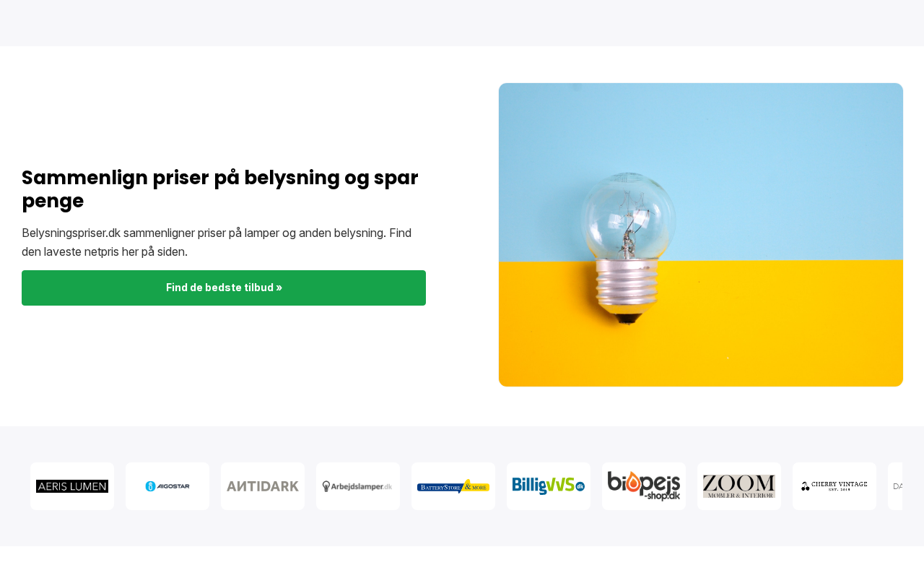Click the double chevron on the green button
This screenshot has width=924, height=578.
click(x=279, y=288)
